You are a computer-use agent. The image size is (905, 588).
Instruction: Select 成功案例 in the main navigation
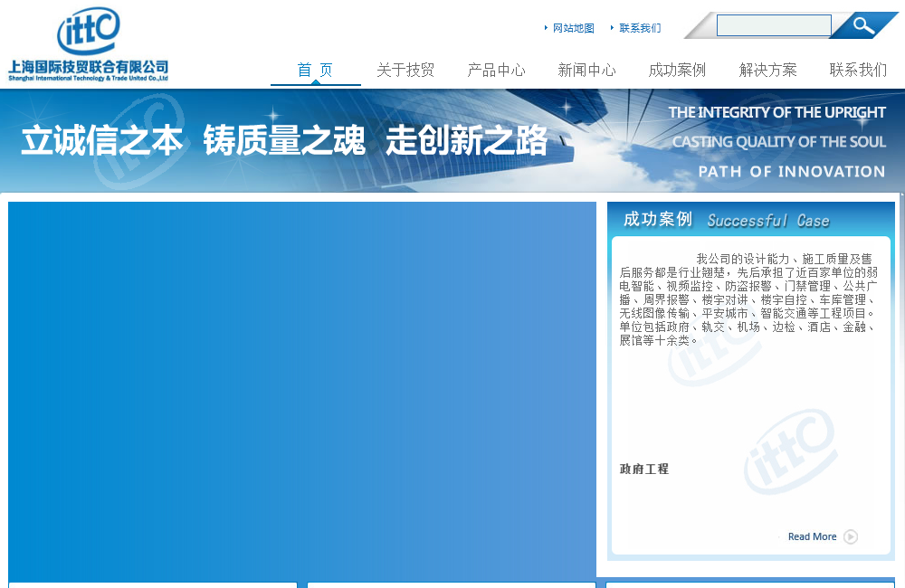click(x=677, y=70)
